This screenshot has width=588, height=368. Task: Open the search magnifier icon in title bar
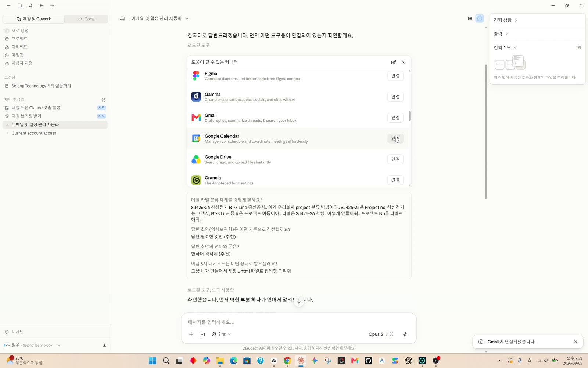(x=31, y=6)
